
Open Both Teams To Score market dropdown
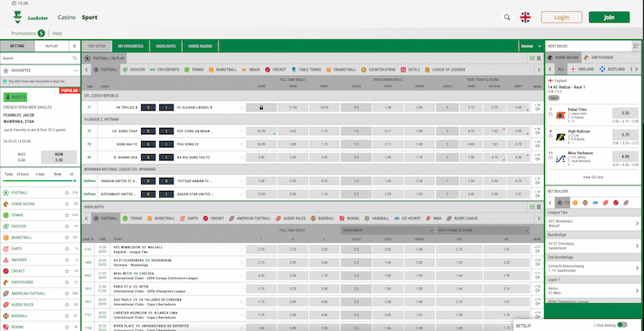[x=483, y=230]
